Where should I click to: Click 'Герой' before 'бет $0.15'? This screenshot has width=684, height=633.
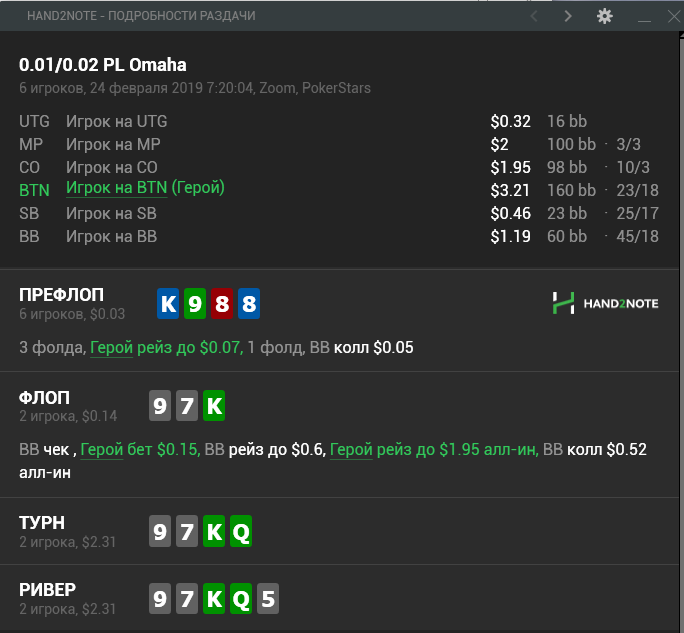click(x=102, y=449)
